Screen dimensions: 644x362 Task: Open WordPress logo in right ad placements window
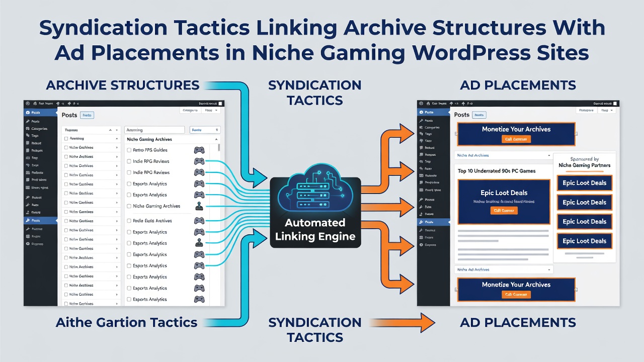click(x=421, y=103)
